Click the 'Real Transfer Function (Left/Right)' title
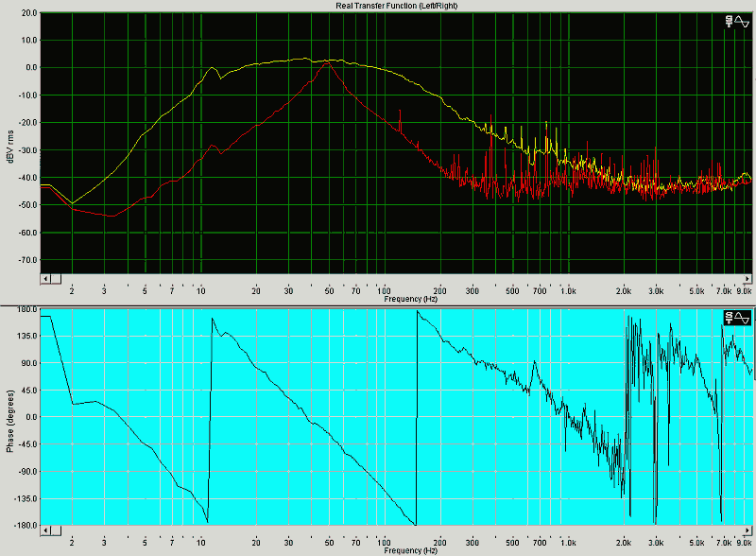Screen dimensions: 756x556 pyautogui.click(x=396, y=6)
